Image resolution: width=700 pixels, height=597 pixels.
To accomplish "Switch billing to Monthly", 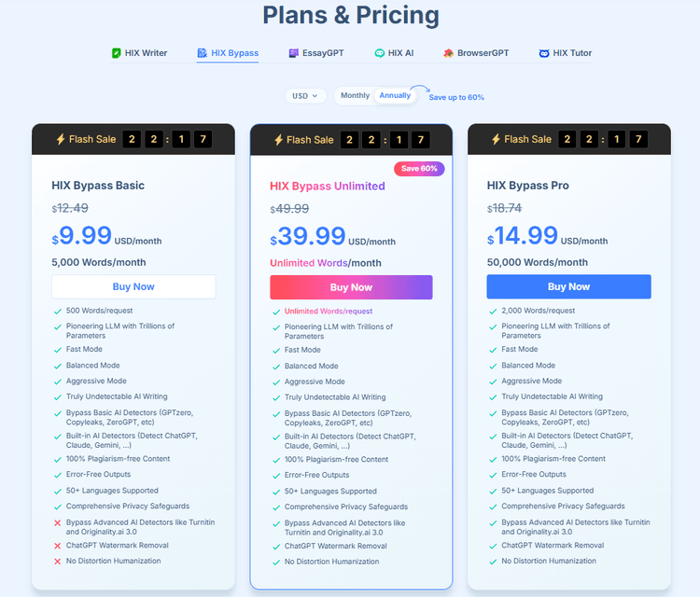I will point(355,96).
